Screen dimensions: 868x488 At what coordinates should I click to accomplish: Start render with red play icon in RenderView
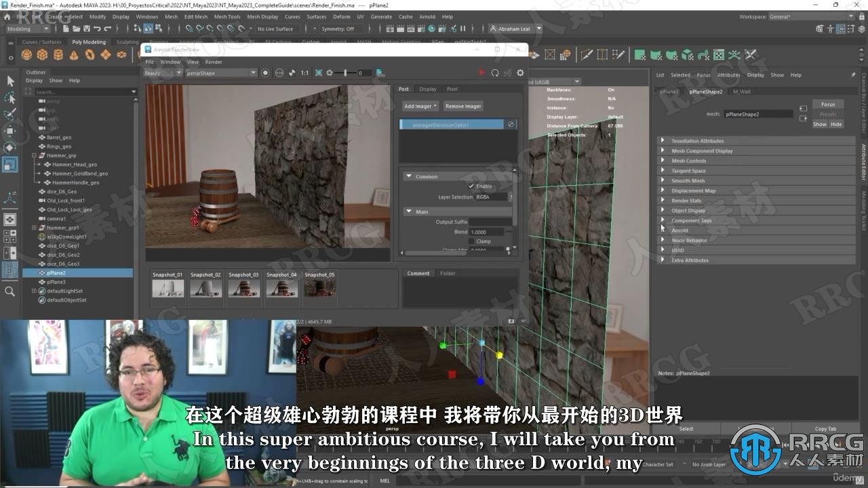click(x=482, y=73)
